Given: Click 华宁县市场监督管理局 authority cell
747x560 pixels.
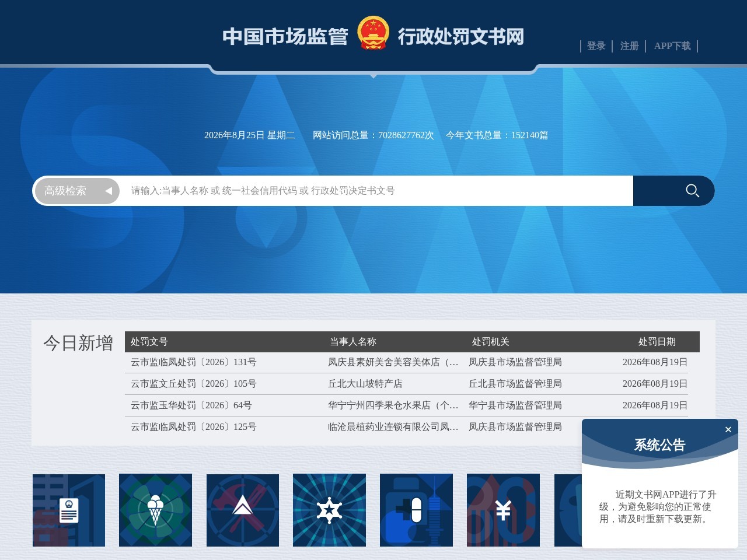Looking at the screenshot, I should (515, 405).
